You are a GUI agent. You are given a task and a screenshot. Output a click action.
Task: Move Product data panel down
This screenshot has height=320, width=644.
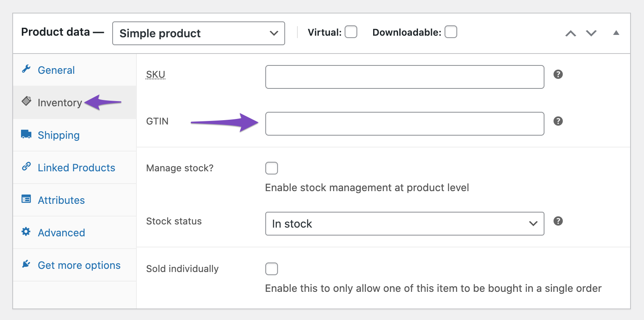pyautogui.click(x=591, y=33)
